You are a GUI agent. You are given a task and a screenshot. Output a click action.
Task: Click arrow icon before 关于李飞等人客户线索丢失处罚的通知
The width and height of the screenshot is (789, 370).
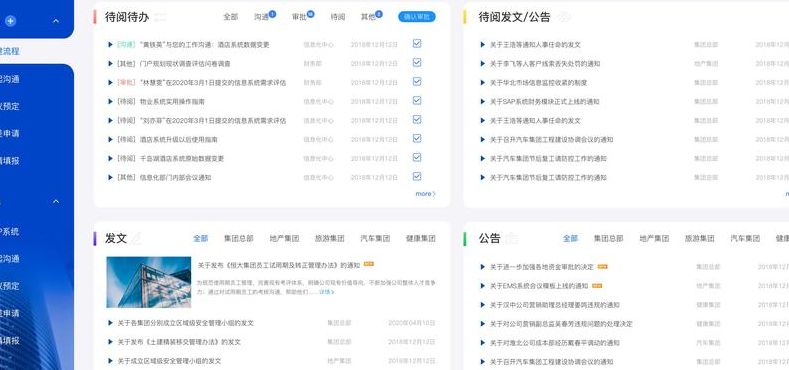pyautogui.click(x=483, y=63)
